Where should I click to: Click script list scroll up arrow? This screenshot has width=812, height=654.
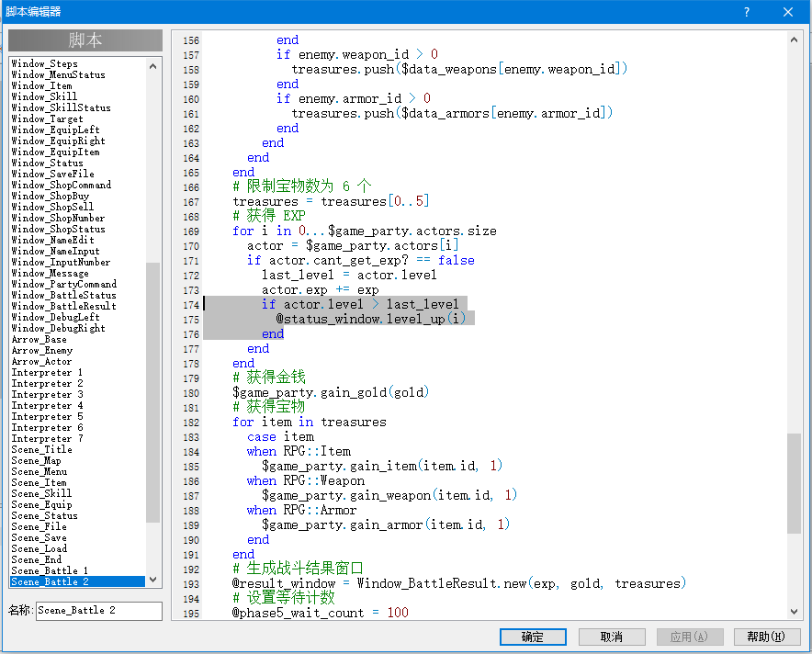[152, 66]
